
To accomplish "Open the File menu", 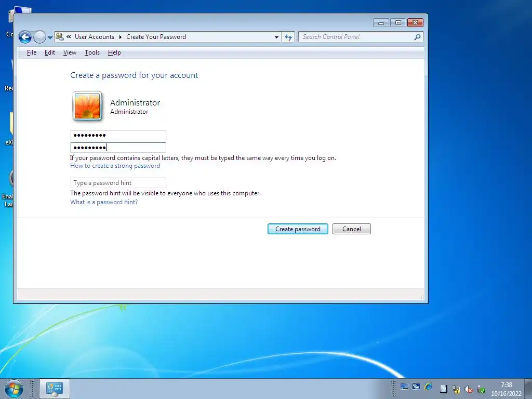I will point(32,52).
